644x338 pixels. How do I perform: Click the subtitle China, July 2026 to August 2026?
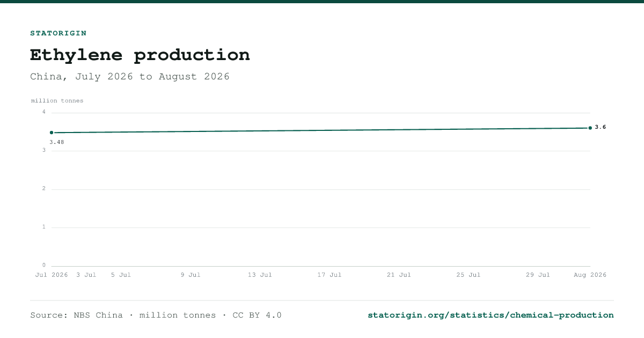coord(130,76)
